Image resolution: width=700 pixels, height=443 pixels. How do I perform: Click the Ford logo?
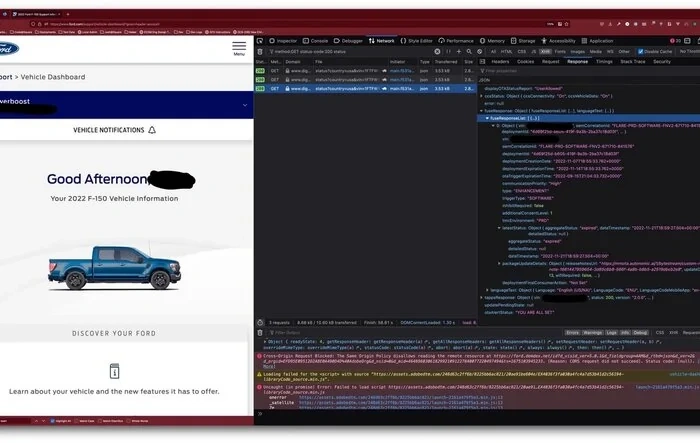click(x=14, y=48)
